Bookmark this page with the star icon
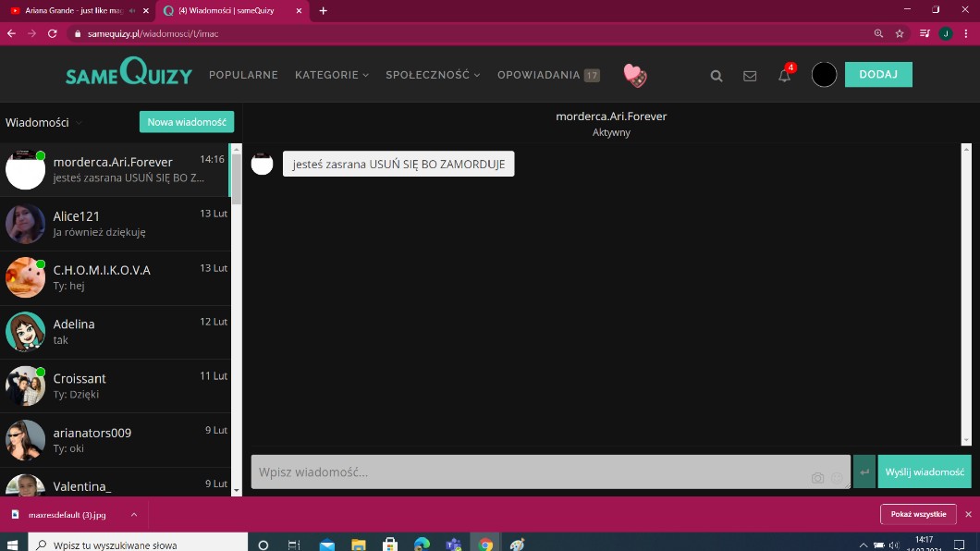Viewport: 980px width, 551px height. coord(900,33)
